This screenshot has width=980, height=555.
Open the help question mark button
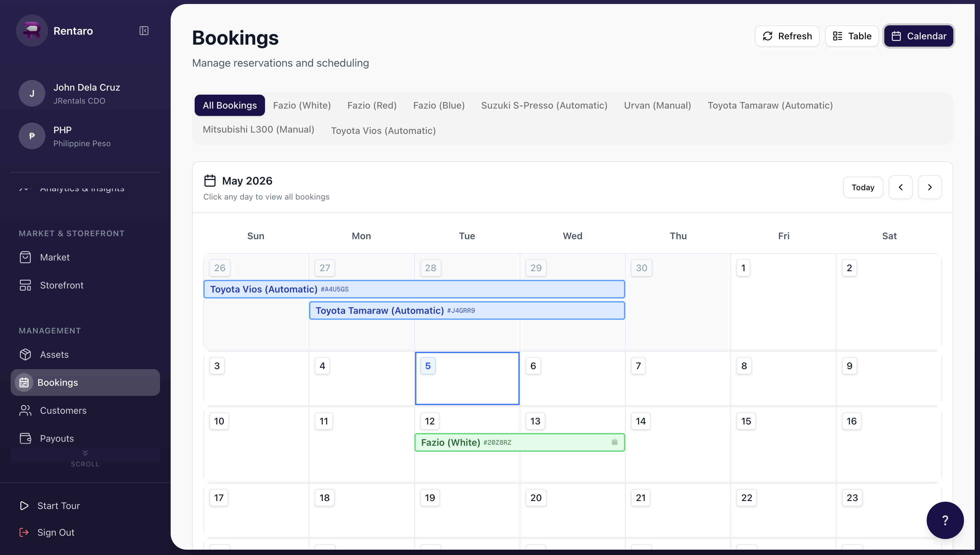(945, 520)
